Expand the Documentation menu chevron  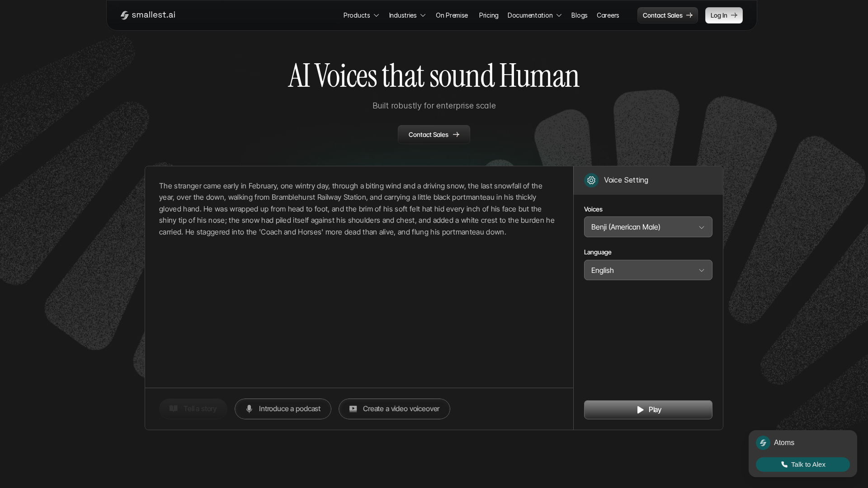(559, 15)
